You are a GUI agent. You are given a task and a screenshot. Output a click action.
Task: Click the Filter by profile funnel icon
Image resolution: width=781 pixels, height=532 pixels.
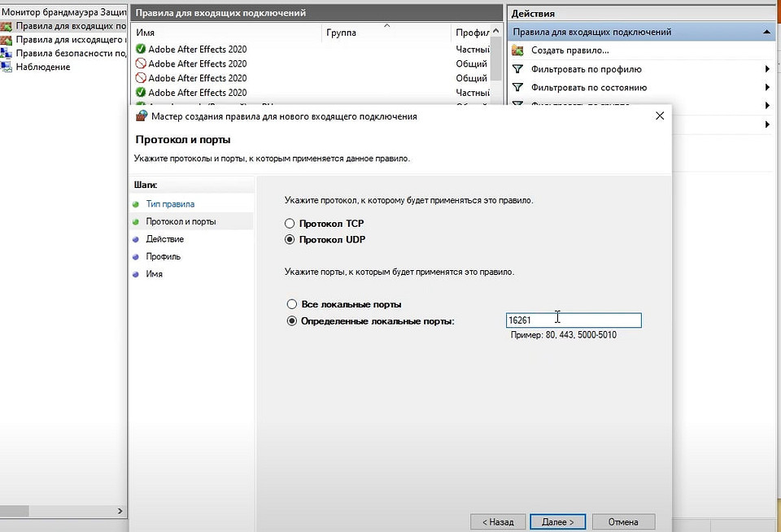click(x=517, y=69)
